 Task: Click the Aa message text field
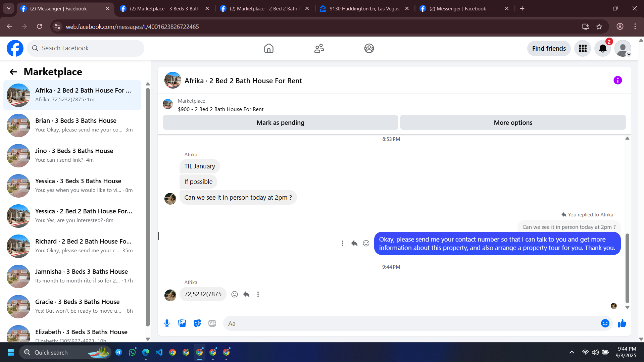tap(413, 323)
